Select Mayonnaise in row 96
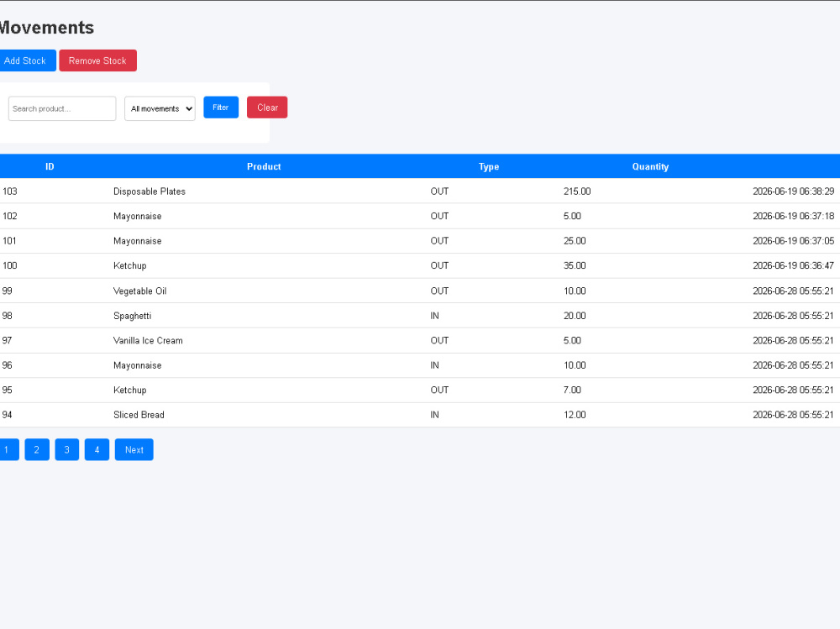Viewport: 840px width, 629px height. pos(137,365)
